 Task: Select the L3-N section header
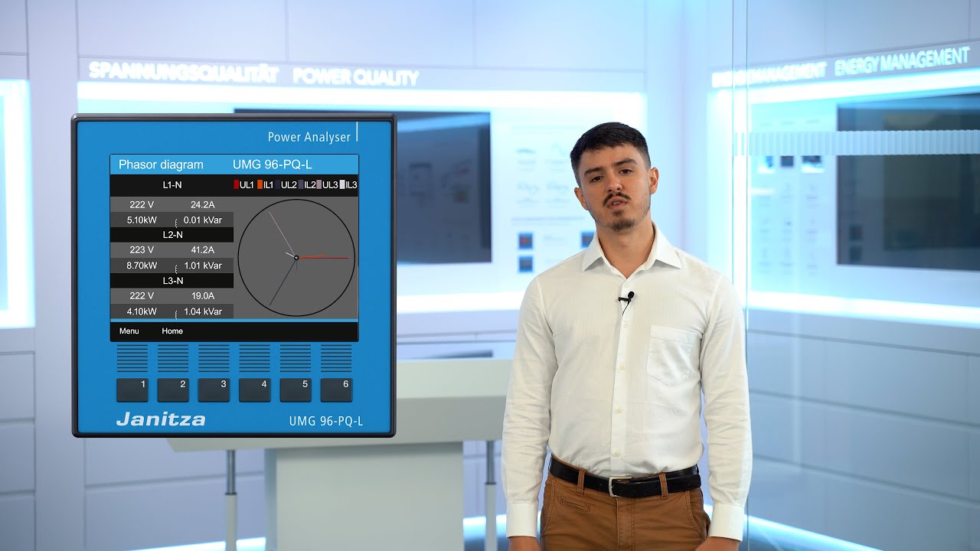[x=172, y=281]
